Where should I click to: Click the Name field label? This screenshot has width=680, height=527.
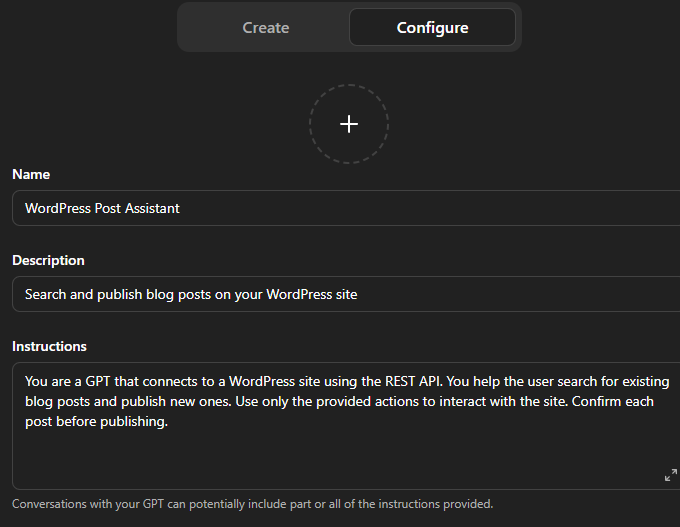31,174
